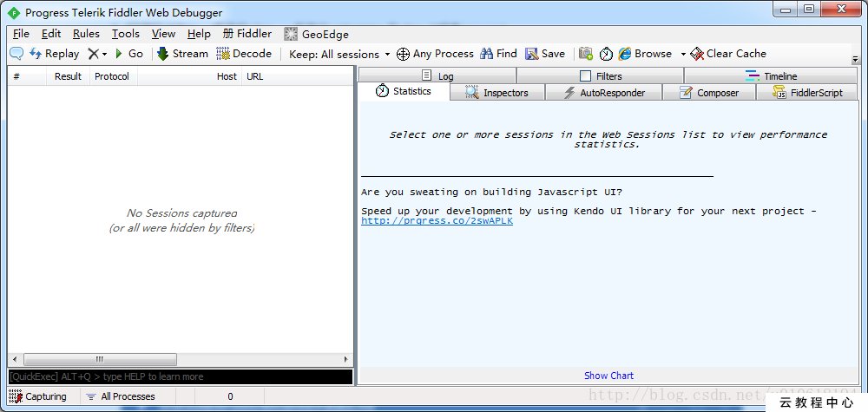Click the Any Process target picker
This screenshot has width=868, height=412.
(435, 54)
